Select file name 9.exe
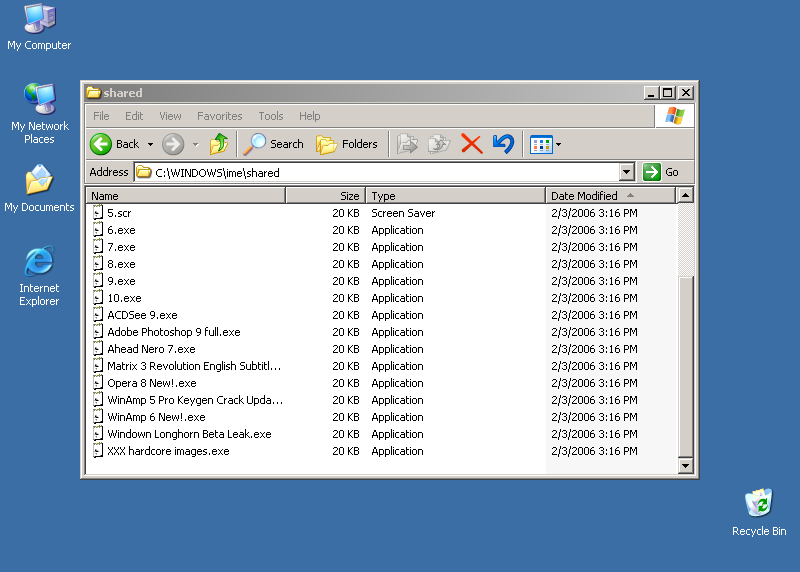800x572 pixels. coord(121,281)
